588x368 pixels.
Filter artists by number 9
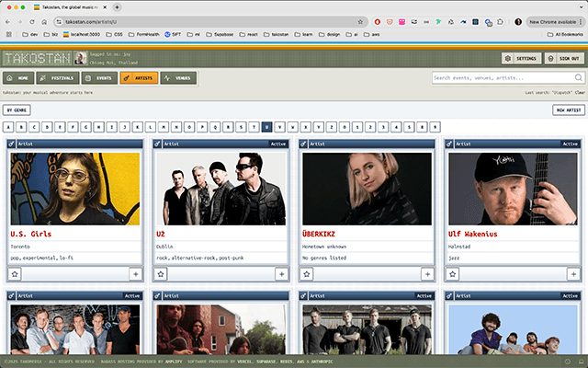435,127
